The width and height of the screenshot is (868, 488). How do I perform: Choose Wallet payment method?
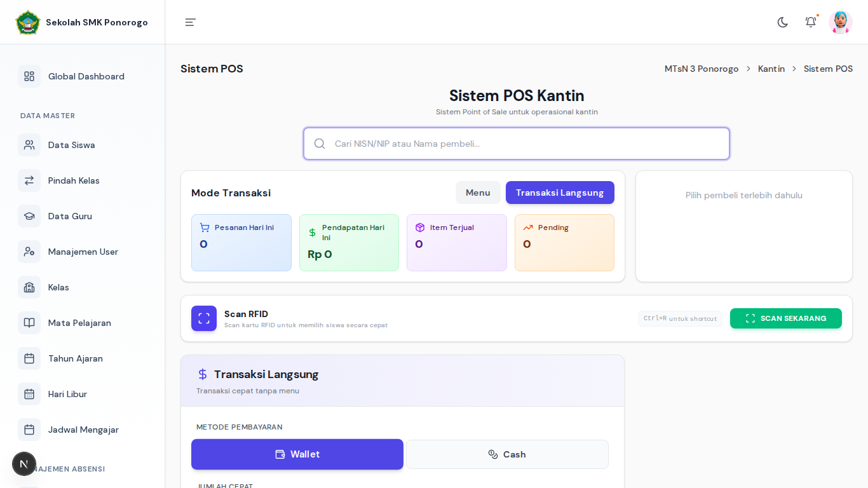click(x=297, y=454)
